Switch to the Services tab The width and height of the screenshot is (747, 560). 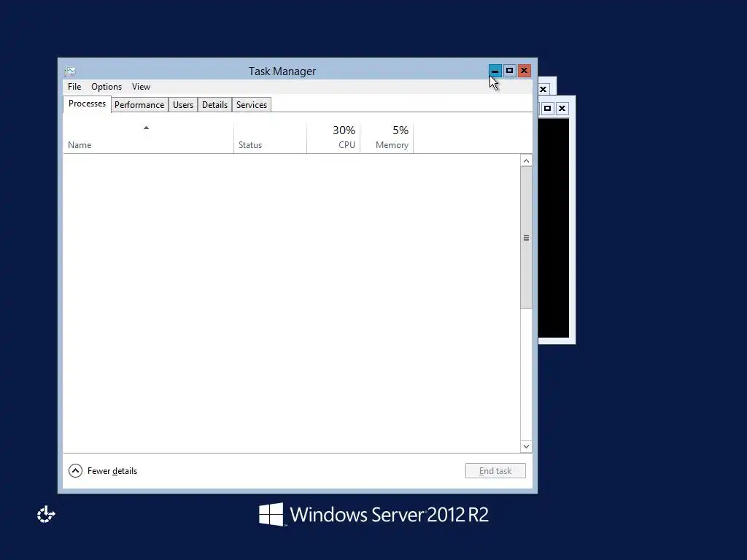pos(252,105)
